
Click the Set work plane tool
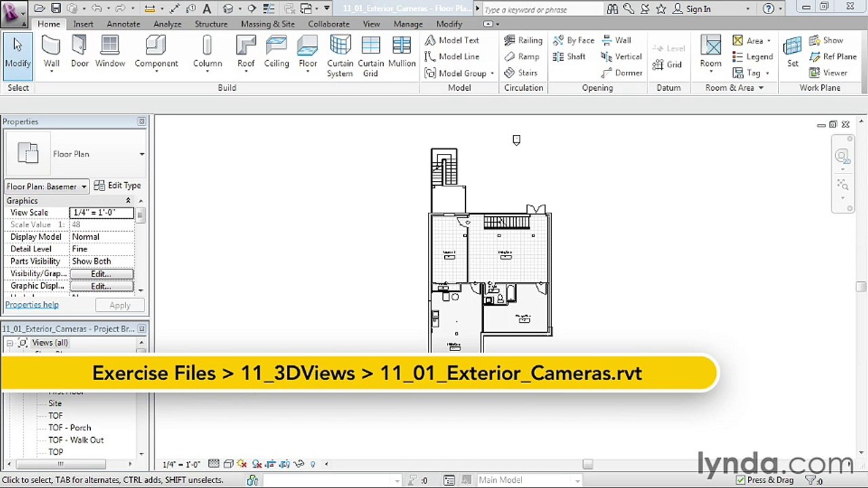pos(792,53)
